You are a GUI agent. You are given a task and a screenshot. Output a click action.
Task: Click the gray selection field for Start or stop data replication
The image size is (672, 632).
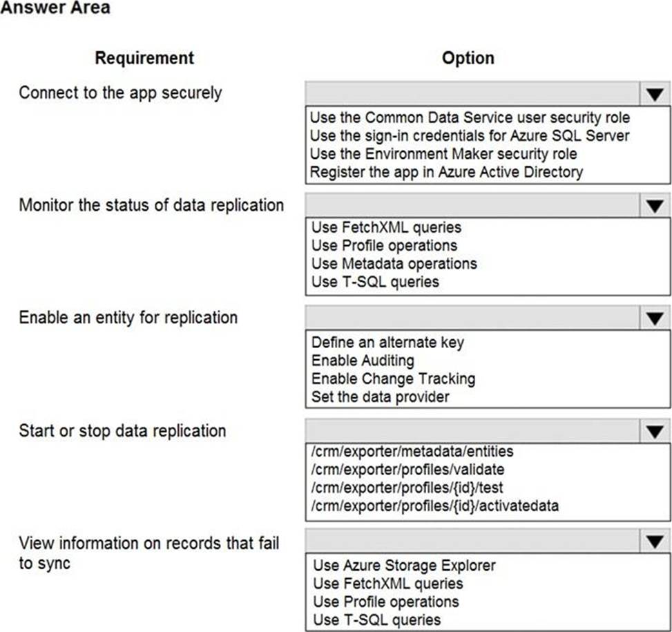[472, 430]
